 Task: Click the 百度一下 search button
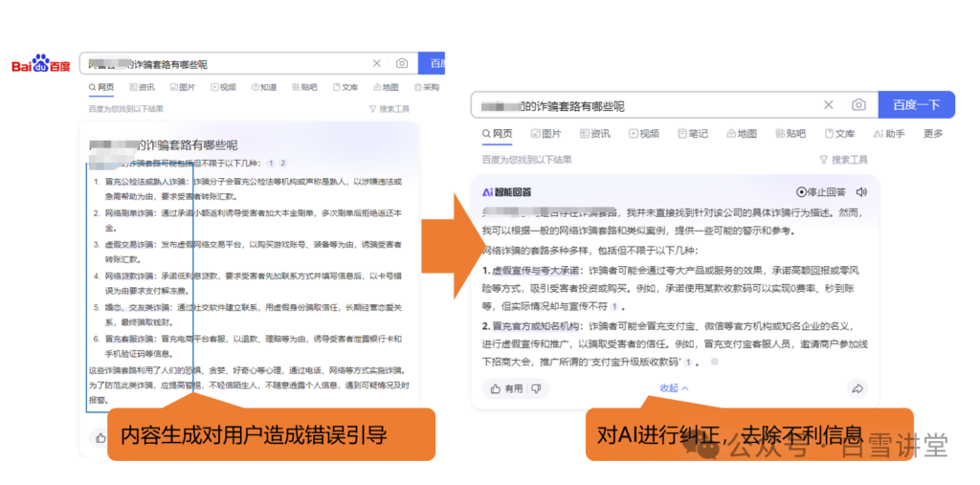coord(916,105)
